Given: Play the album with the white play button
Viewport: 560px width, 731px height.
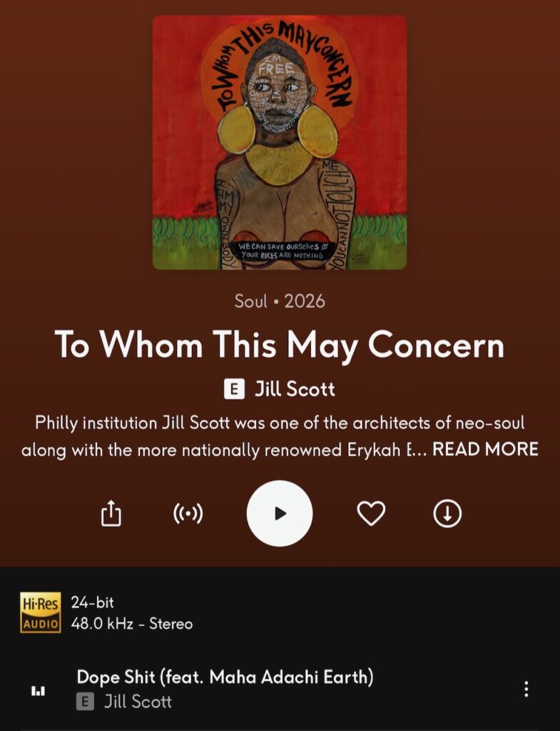Looking at the screenshot, I should 280,513.
